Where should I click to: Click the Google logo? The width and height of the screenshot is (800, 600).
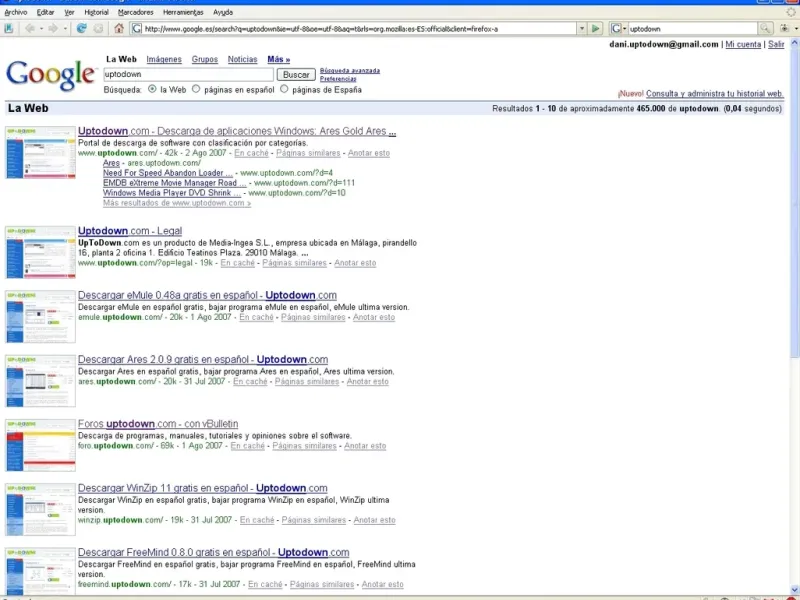[50, 76]
